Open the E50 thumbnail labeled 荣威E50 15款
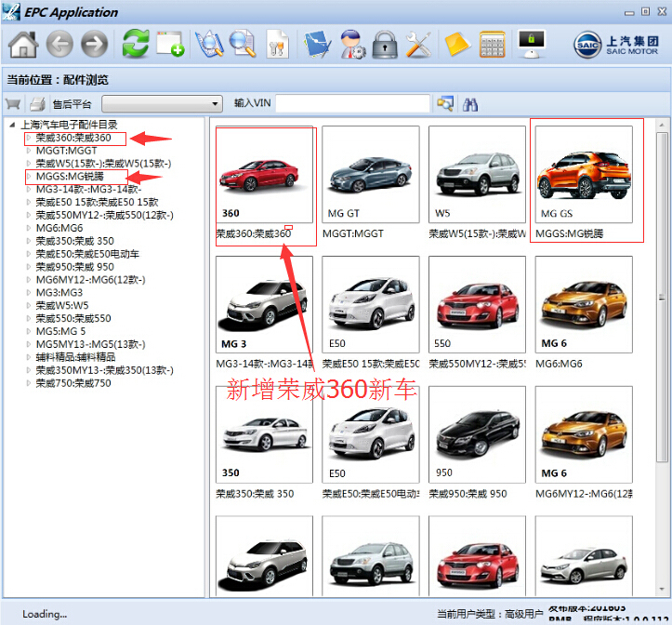The image size is (672, 625). click(x=371, y=304)
